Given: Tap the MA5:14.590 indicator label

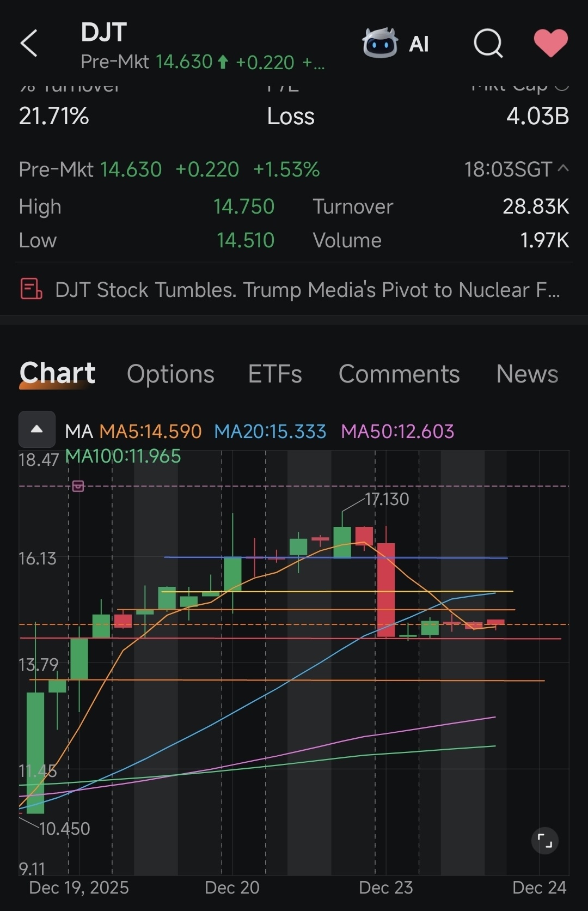Looking at the screenshot, I should point(150,432).
